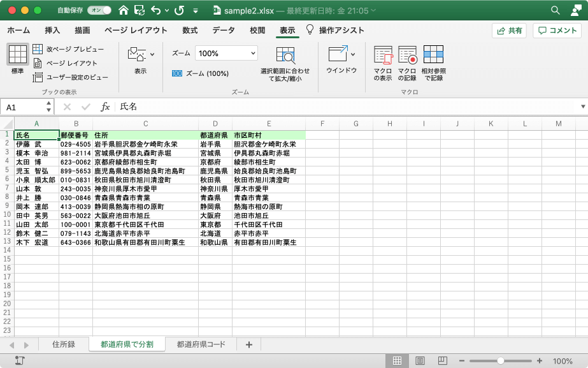The height and width of the screenshot is (368, 588).
Task: Click the 100% zoom level in status bar
Action: pyautogui.click(x=563, y=361)
